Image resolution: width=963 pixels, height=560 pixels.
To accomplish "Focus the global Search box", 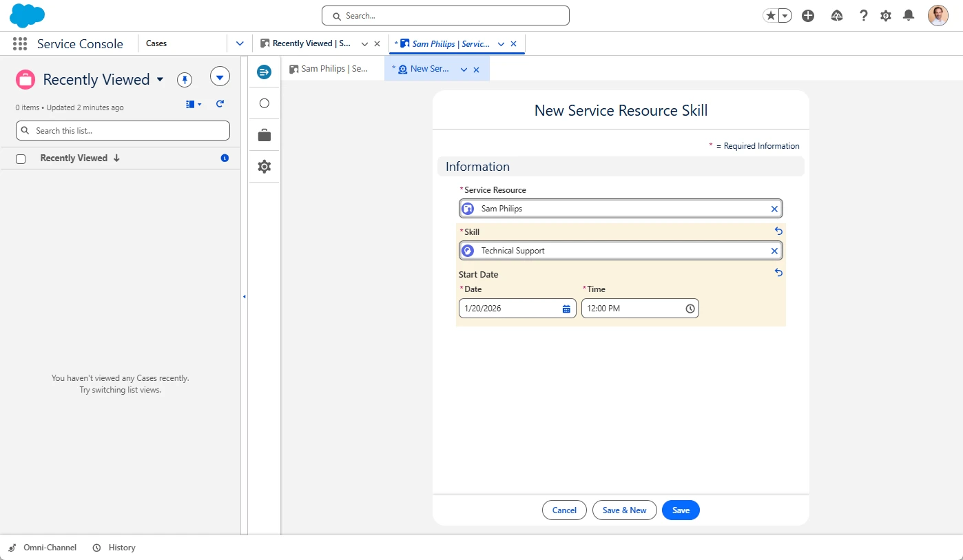I will click(x=446, y=15).
